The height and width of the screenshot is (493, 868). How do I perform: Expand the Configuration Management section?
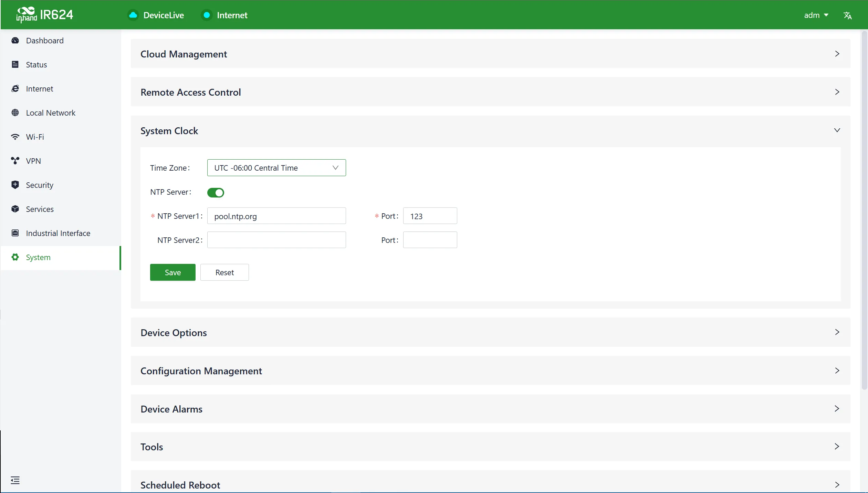click(x=490, y=371)
